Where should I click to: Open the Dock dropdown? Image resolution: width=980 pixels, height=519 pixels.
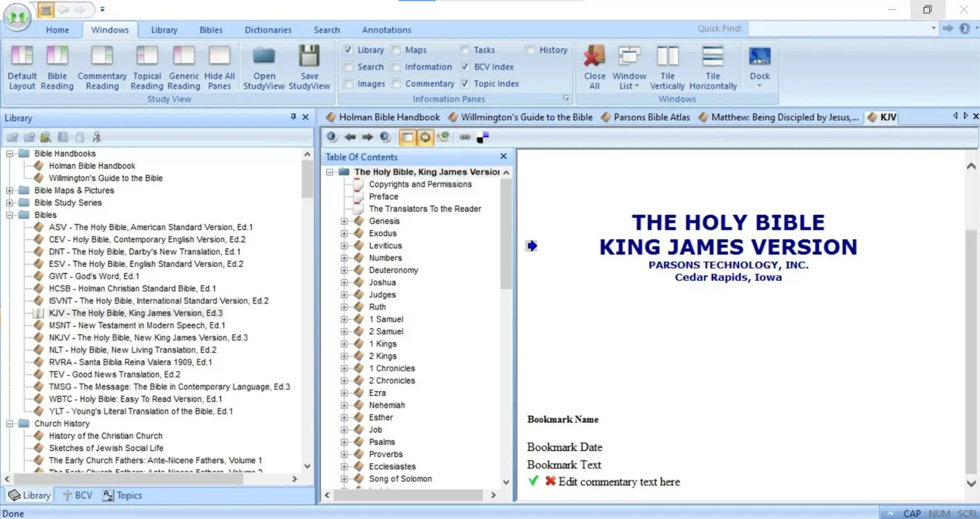coord(759,67)
